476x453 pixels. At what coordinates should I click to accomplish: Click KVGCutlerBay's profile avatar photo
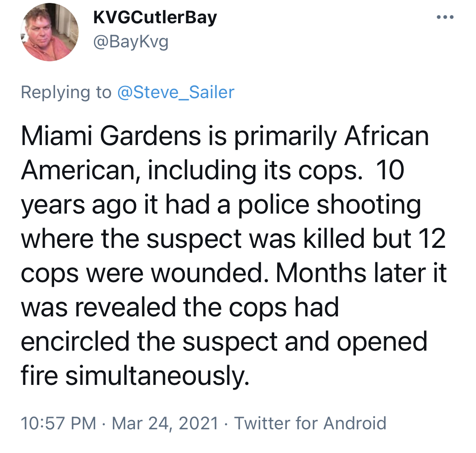tap(50, 32)
